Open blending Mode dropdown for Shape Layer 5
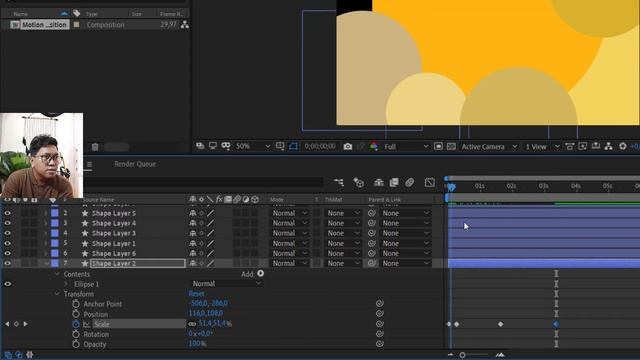 coord(290,213)
